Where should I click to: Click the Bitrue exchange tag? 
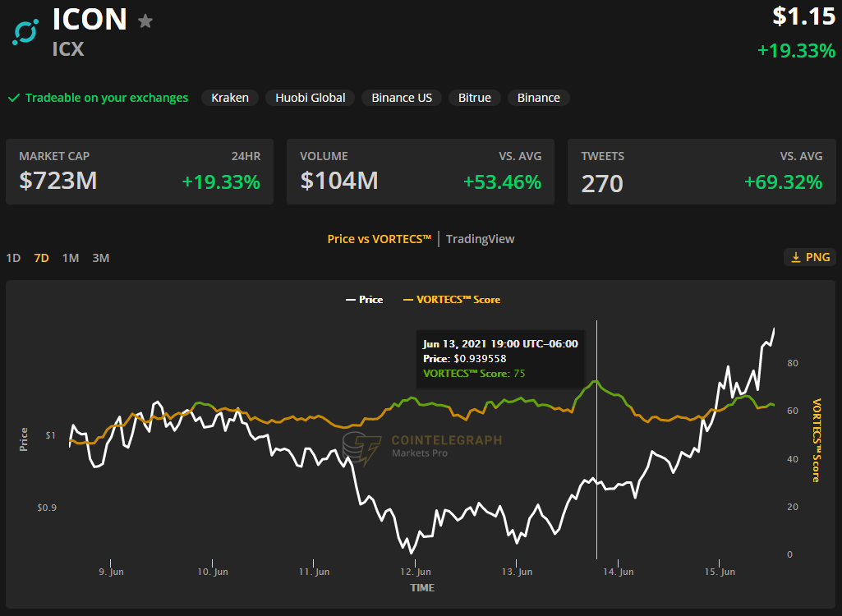[x=475, y=98]
